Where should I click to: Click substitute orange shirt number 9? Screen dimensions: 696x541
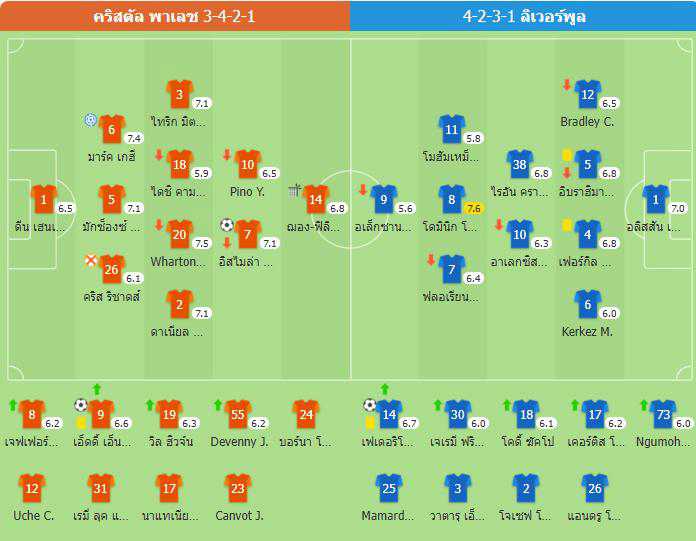101,415
